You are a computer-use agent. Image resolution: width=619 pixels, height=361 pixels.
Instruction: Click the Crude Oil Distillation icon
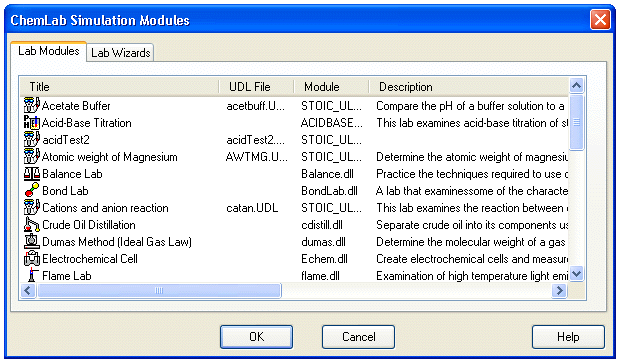pos(32,225)
